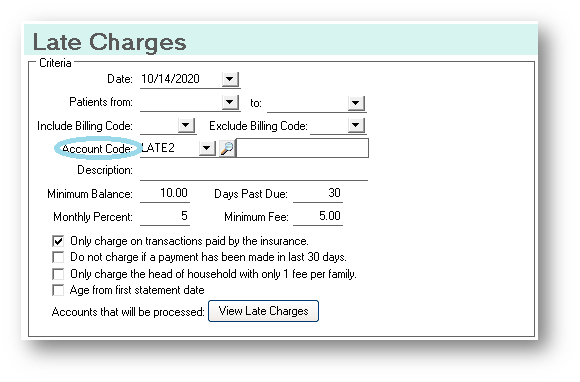Screen dimensions: 580x382
Task: Check Only charge the head of household
Action: (58, 274)
